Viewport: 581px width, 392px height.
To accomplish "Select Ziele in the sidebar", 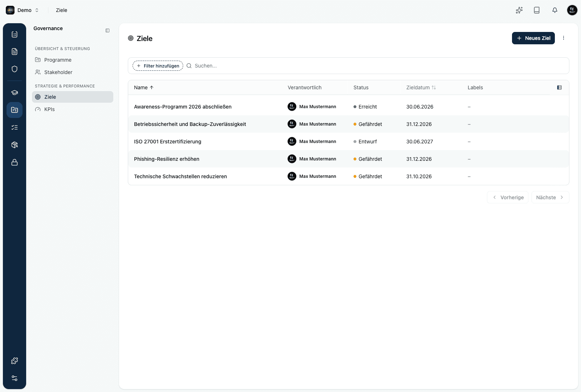I will [73, 97].
